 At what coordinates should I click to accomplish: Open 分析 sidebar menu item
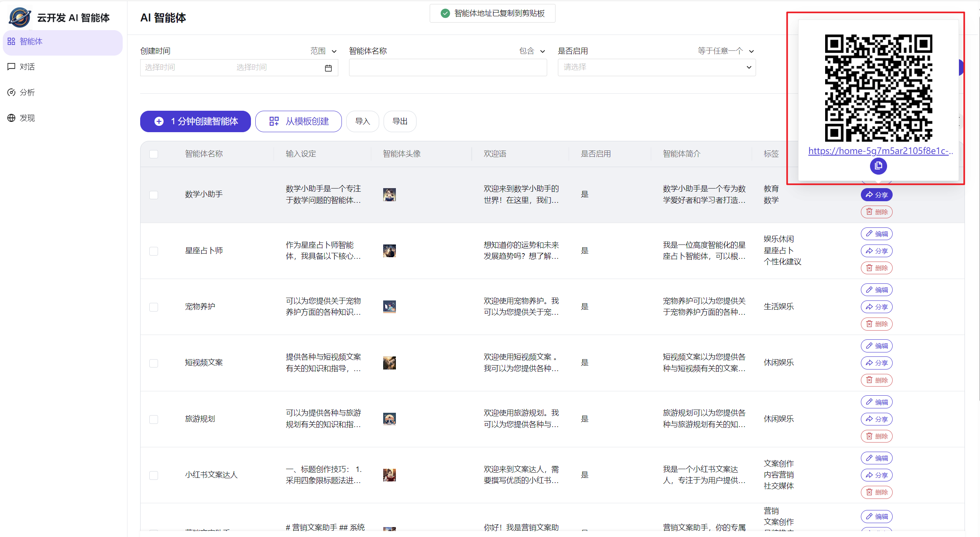coord(27,92)
